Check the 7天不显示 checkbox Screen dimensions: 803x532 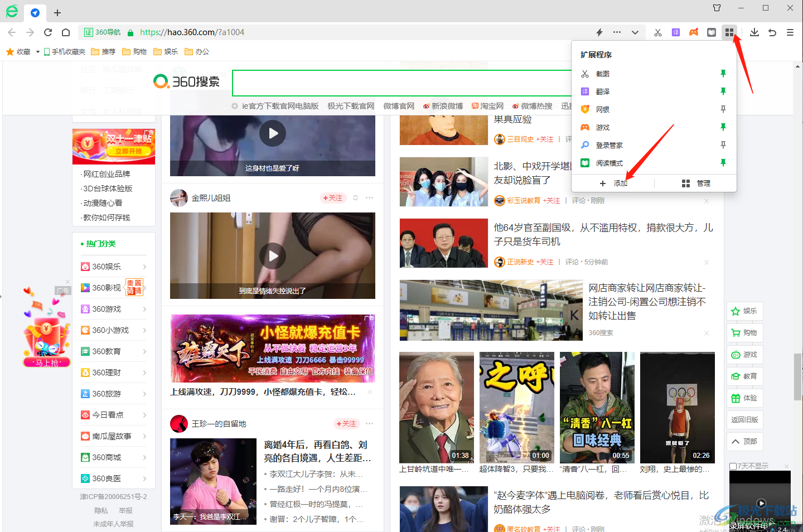733,466
